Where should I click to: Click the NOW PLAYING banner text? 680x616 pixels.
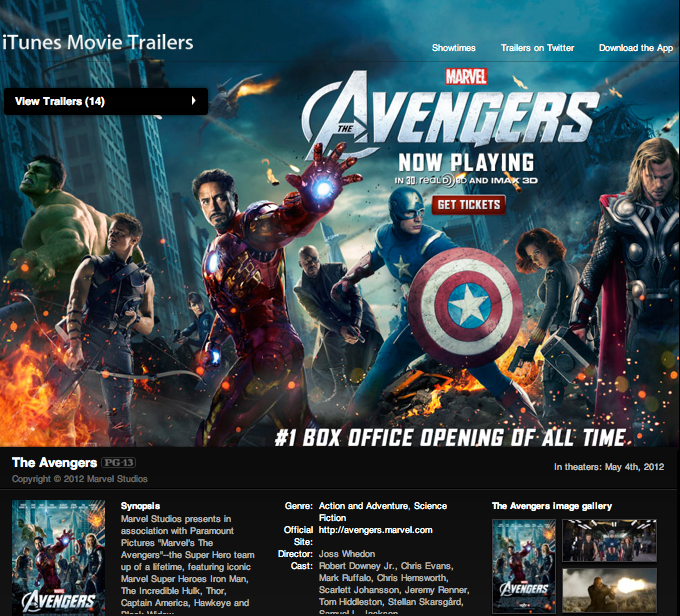pos(466,163)
